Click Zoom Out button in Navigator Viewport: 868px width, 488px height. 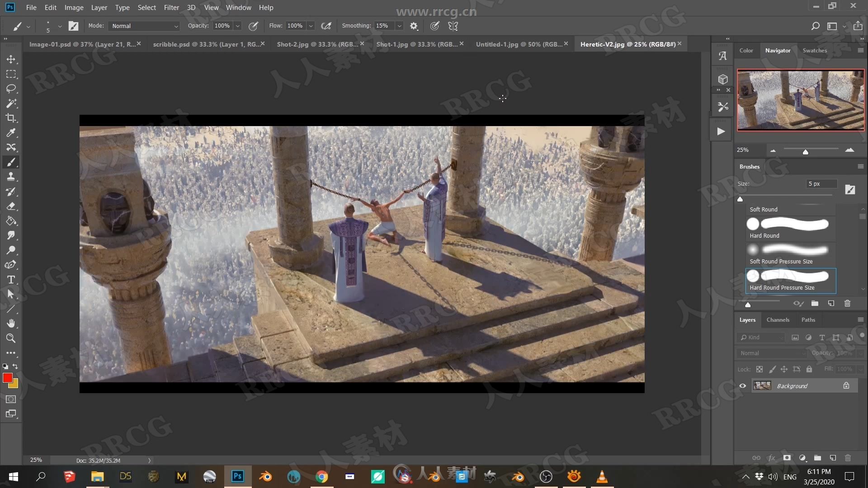click(x=773, y=150)
